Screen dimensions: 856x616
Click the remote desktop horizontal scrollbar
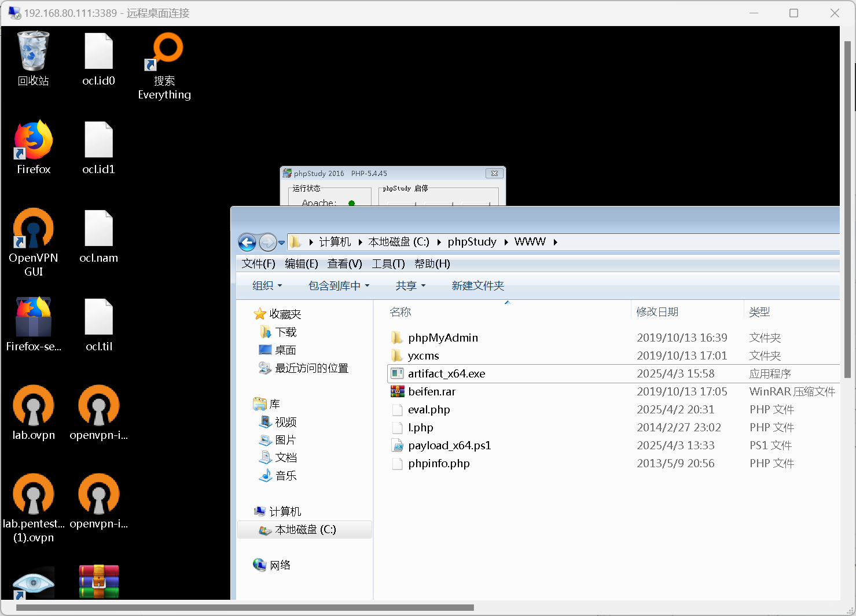[245, 607]
